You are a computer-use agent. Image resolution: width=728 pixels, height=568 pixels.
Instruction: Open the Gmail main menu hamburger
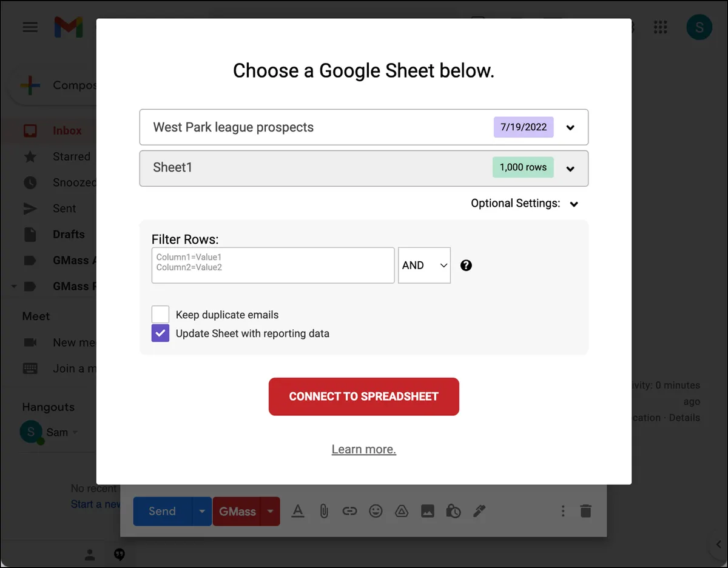pos(30,27)
